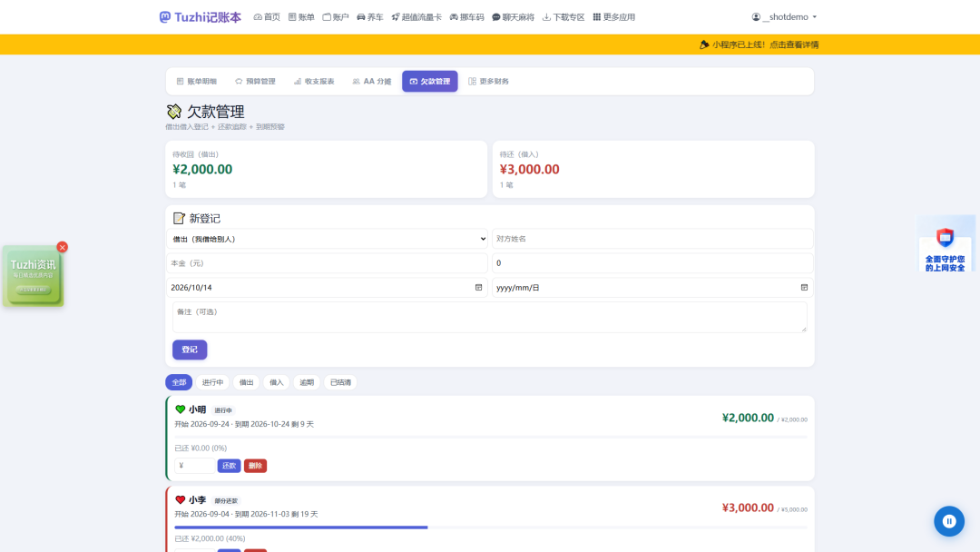Screen dimensions: 980x552
Task: Click the 全面守护您的上网安全 shield banner
Action: (x=946, y=245)
